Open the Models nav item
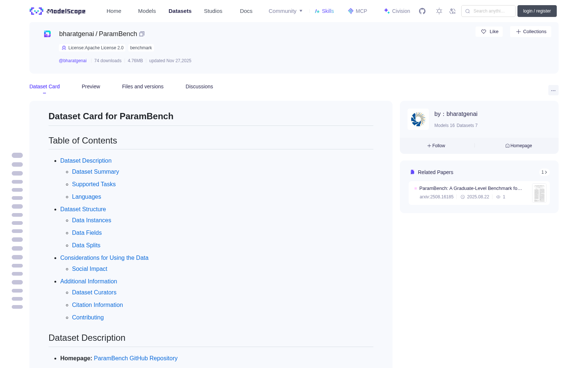This screenshot has height=368, width=588. pyautogui.click(x=147, y=11)
